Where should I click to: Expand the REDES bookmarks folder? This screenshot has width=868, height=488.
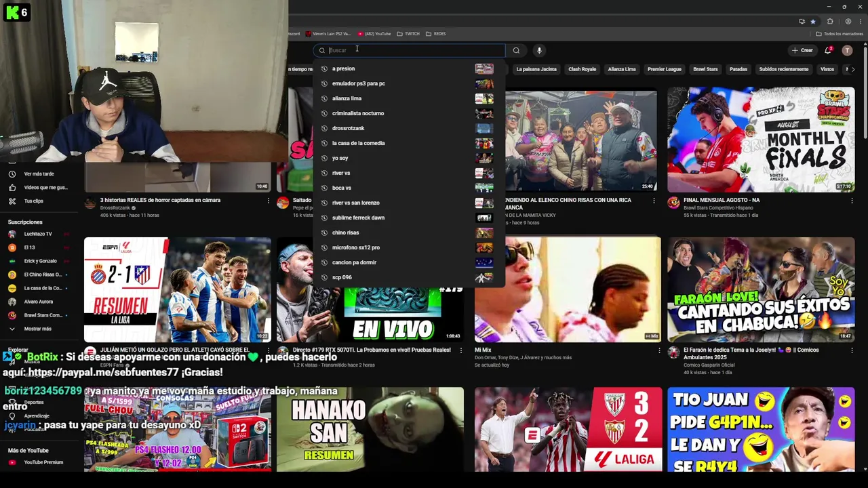click(x=436, y=33)
